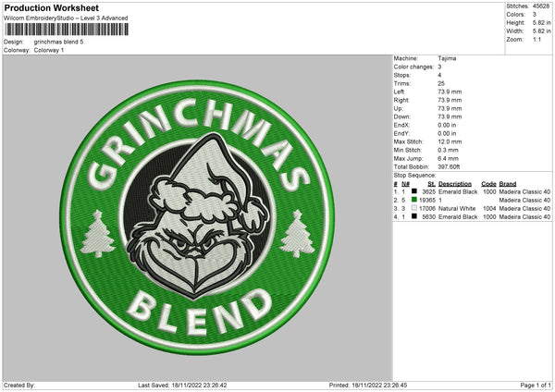
Task: Click the Down value 73.9 mm
Action: (x=450, y=116)
